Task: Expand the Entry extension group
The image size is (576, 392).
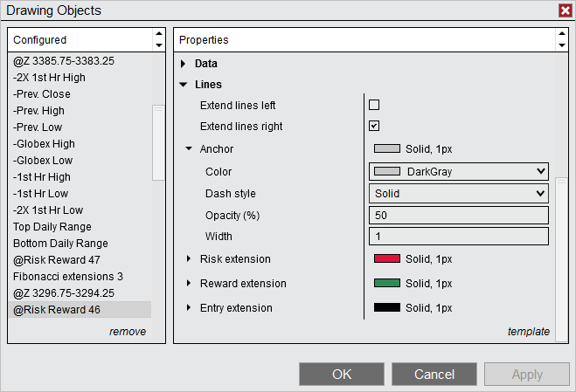Action: point(189,307)
